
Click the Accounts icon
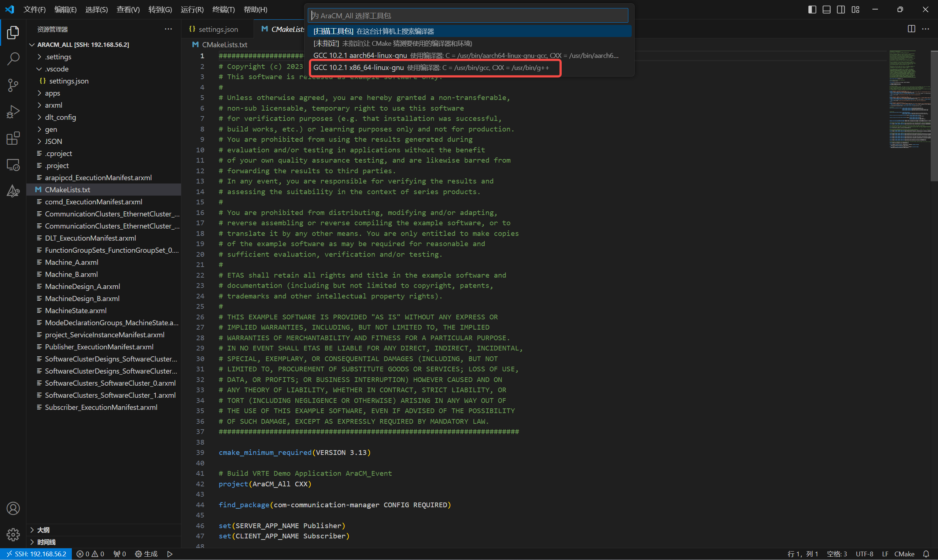(13, 508)
